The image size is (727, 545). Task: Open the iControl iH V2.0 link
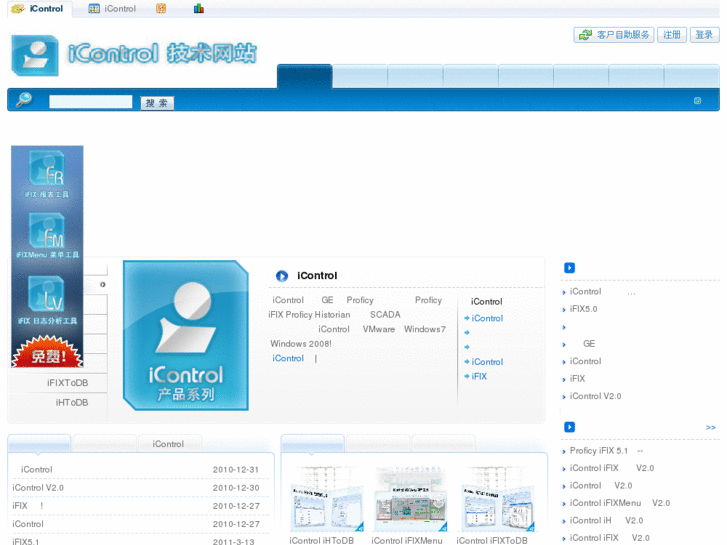pyautogui.click(x=606, y=520)
